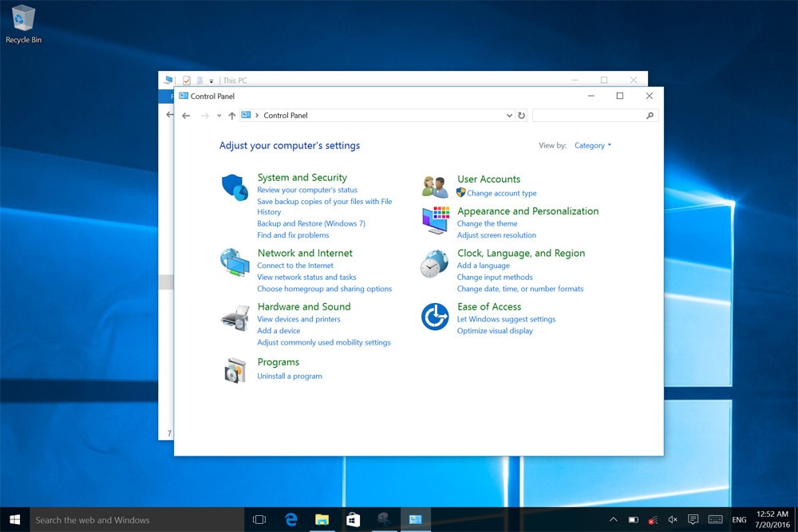
Task: Go up one level with Up arrow
Action: 231,116
